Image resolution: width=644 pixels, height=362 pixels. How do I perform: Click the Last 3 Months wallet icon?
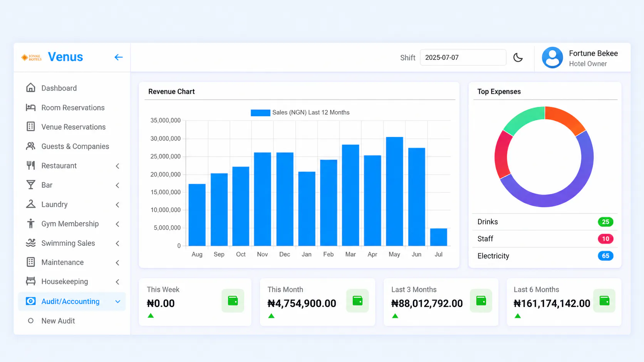point(481,300)
